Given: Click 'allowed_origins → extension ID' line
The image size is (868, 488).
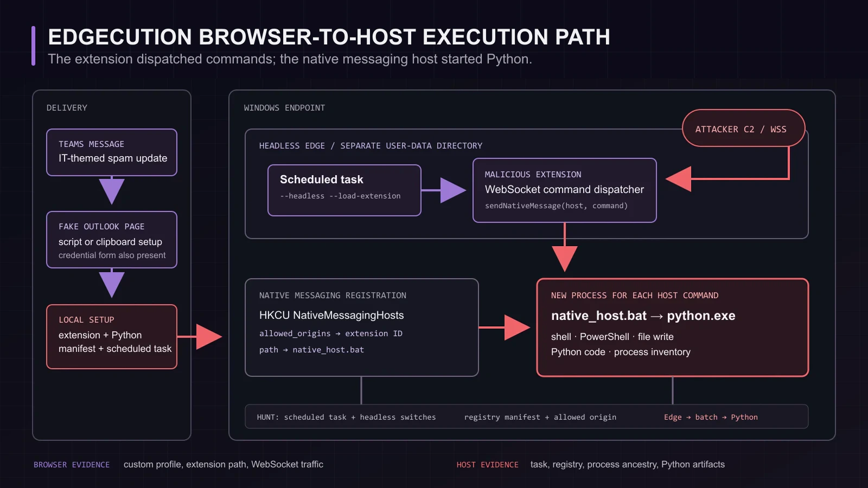Looking at the screenshot, I should pyautogui.click(x=331, y=333).
